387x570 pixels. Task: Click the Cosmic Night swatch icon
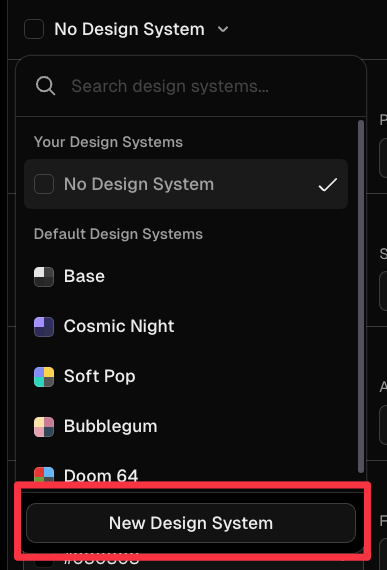point(44,326)
